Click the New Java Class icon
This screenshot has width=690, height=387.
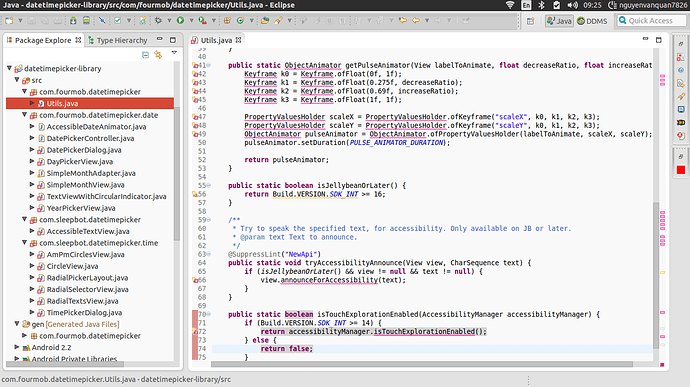click(240, 20)
